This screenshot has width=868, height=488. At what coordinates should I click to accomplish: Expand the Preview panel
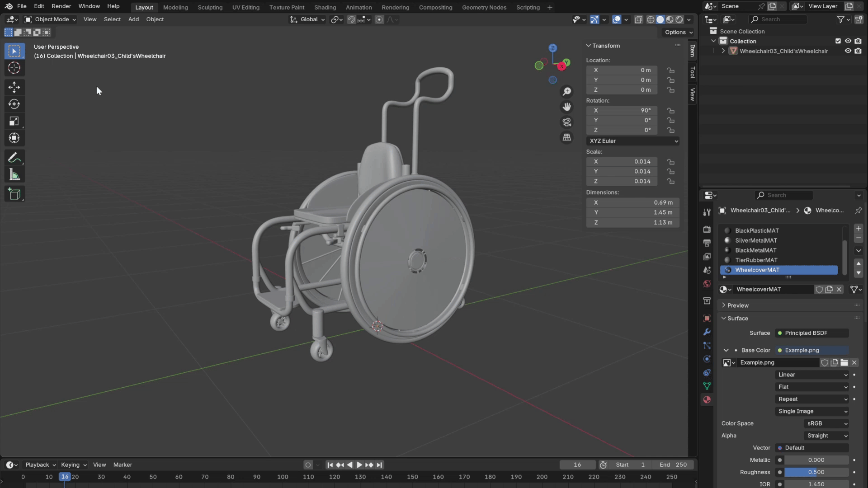738,305
